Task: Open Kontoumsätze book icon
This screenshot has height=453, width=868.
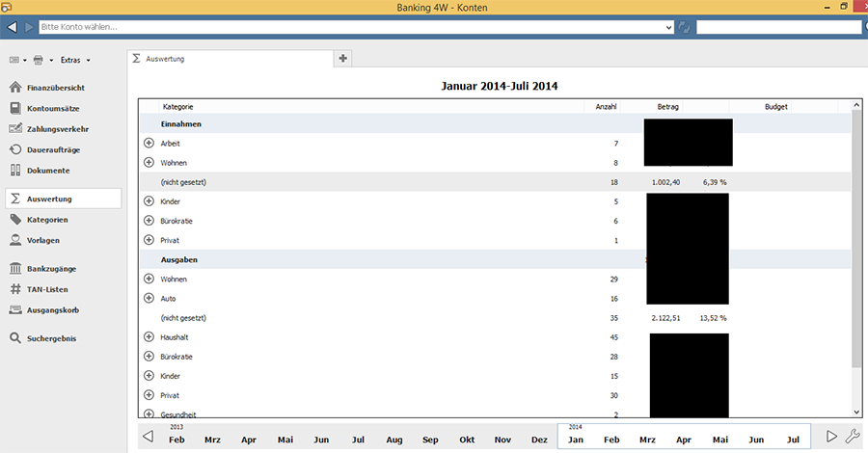Action: pos(15,108)
